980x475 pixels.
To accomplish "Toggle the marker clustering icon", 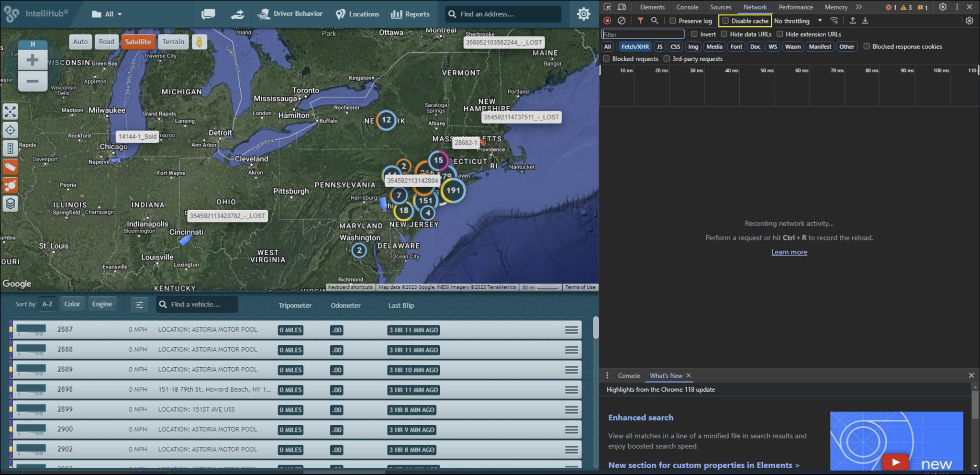I will click(x=10, y=185).
